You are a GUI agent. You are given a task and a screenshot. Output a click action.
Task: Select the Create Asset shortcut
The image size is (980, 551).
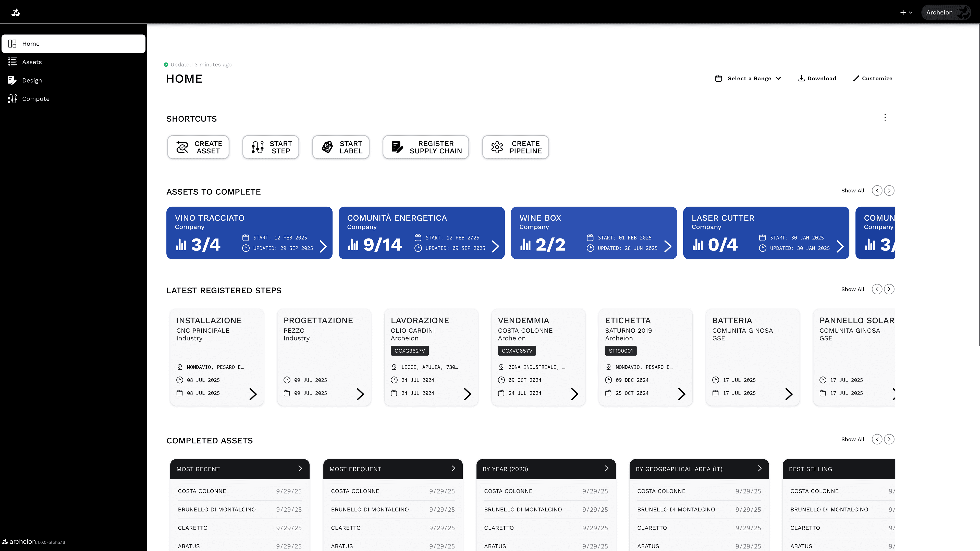[x=198, y=147]
